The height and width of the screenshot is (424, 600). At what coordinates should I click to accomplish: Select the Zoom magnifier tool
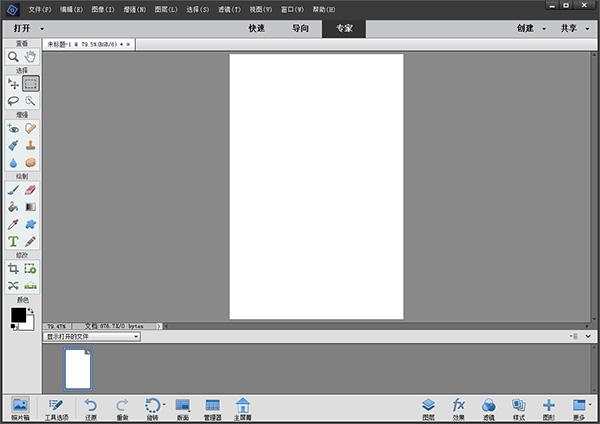click(13, 57)
